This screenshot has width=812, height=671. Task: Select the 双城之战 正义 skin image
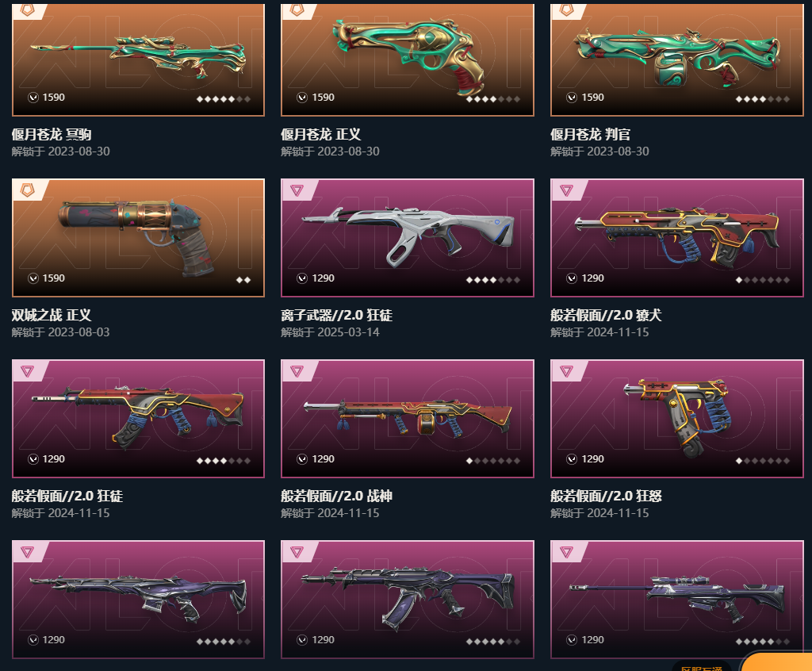pos(138,238)
